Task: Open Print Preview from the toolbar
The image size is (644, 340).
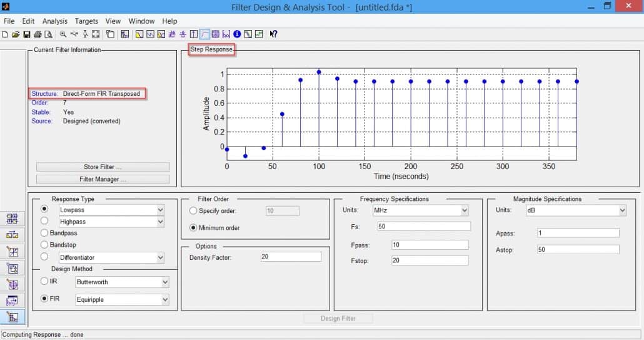Action: click(x=49, y=34)
